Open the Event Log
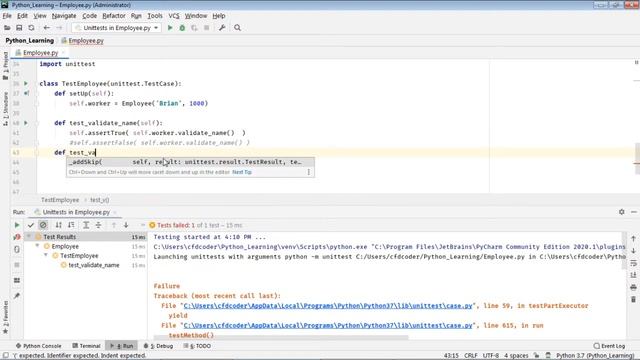 [610, 346]
